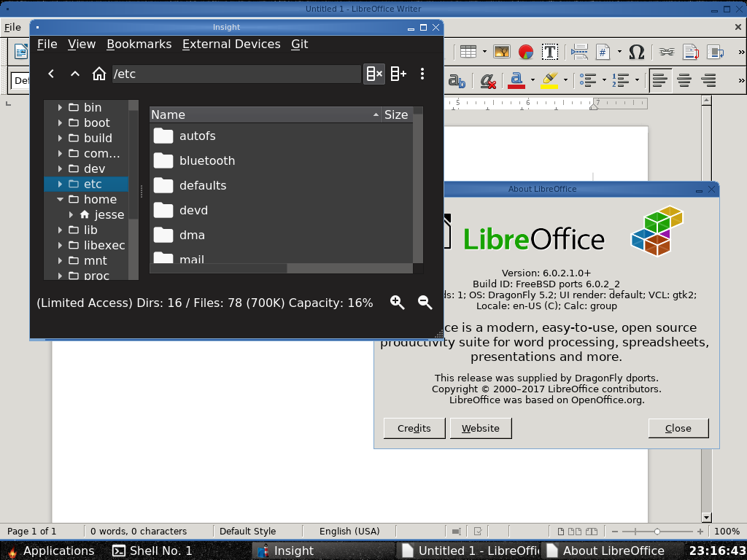Apply yellow highlighting color
The height and width of the screenshot is (560, 747).
click(x=549, y=80)
